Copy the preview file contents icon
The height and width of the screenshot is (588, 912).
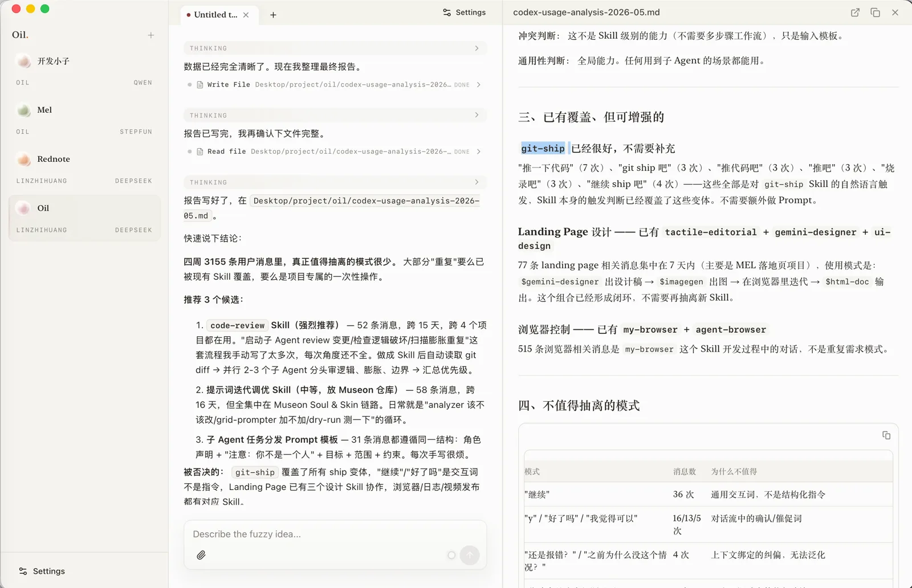tap(875, 13)
